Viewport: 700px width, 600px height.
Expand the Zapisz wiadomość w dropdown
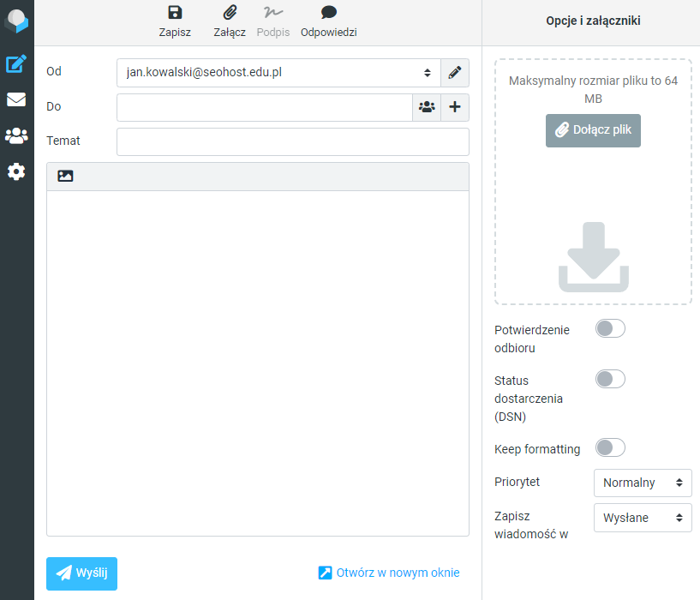[x=642, y=518]
